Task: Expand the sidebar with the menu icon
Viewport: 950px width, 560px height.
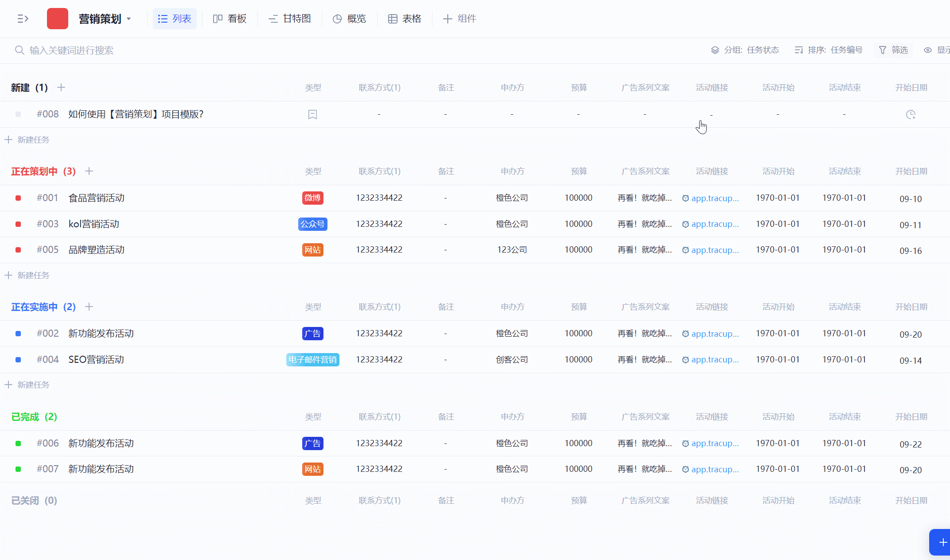Action: click(23, 19)
